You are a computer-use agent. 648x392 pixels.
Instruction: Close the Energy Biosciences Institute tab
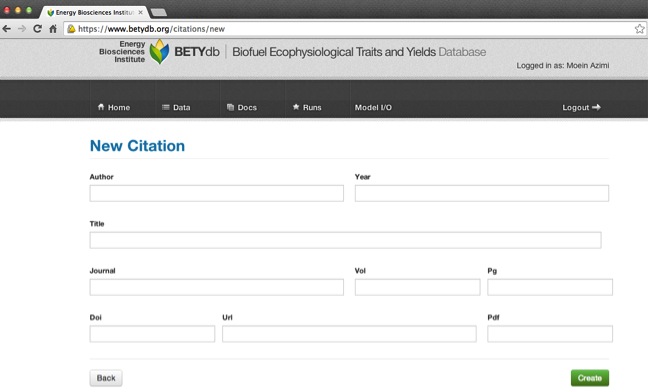tap(141, 12)
